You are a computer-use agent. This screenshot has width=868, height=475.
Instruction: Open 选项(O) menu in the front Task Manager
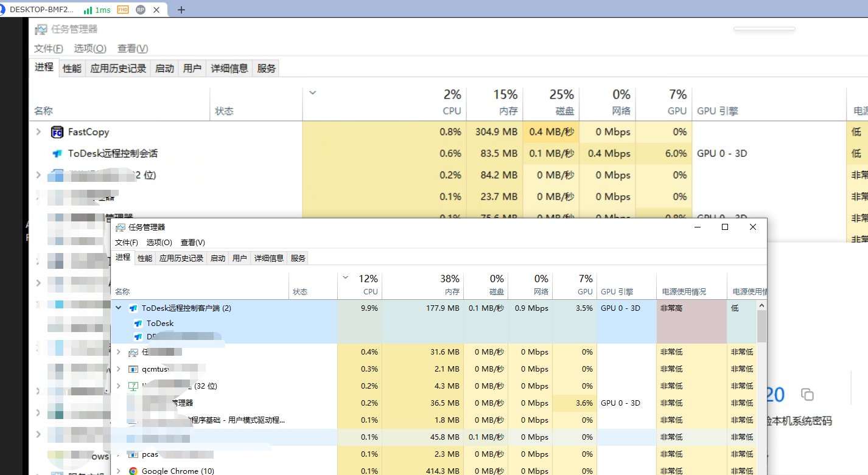pos(159,243)
